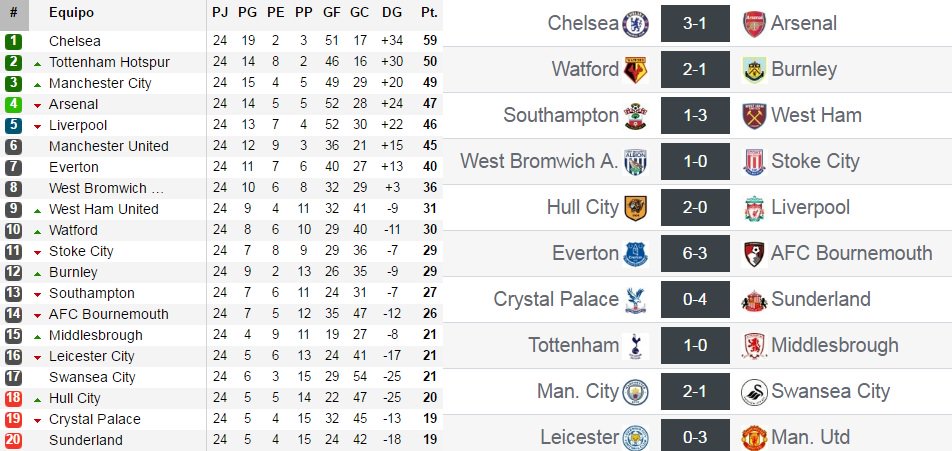Click the West Ham crest icon
The width and height of the screenshot is (952, 451).
754,116
